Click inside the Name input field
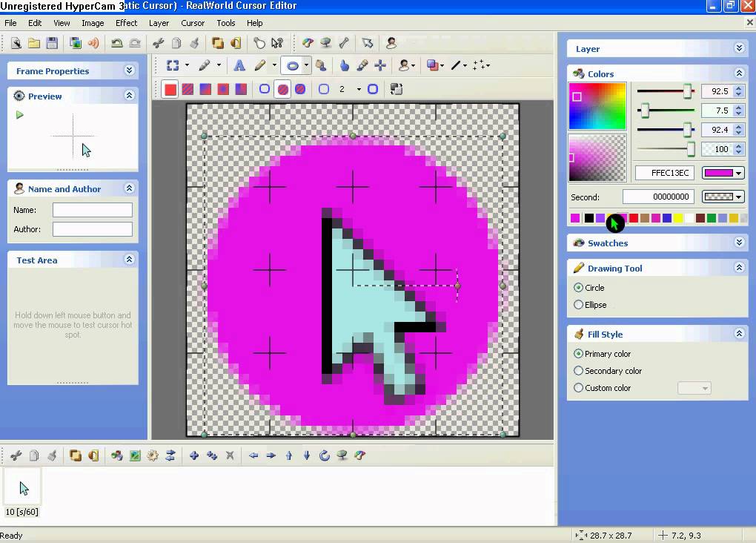Viewport: 756px width, 543px height. pos(92,210)
